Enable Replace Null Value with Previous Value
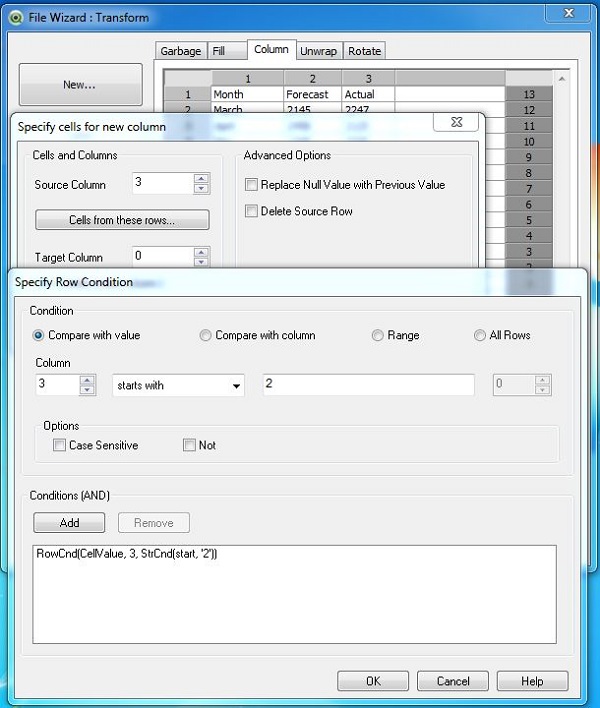600x708 pixels. tap(251, 185)
